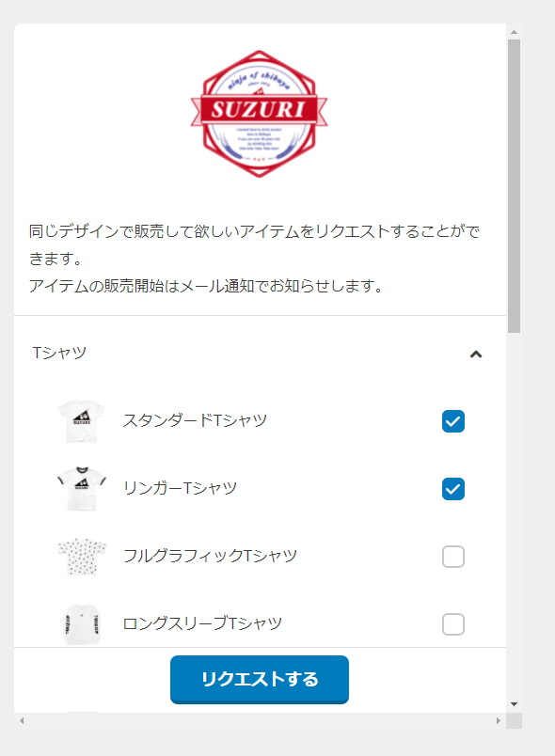Select the Standard T-shirt thumbnail
This screenshot has width=555, height=756.
pos(81,421)
